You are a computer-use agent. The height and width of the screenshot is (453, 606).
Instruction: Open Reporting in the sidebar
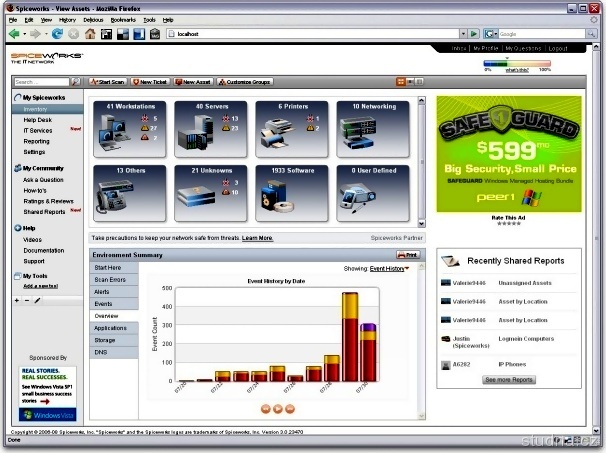pyautogui.click(x=36, y=141)
